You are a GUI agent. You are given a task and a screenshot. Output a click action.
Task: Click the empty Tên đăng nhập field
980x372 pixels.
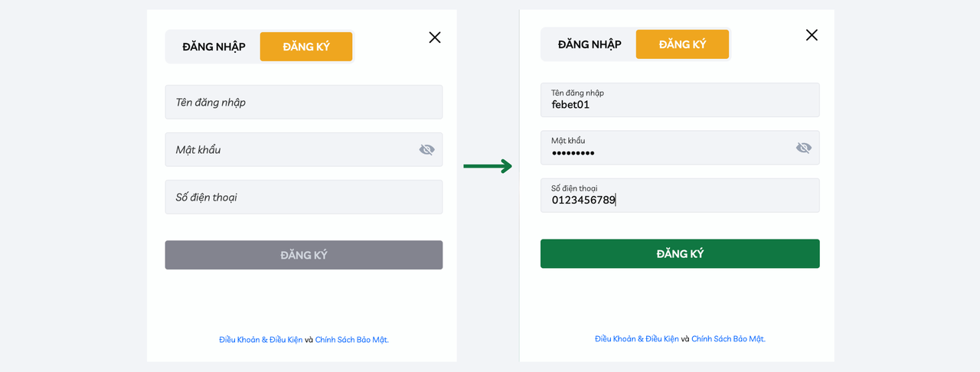click(303, 102)
